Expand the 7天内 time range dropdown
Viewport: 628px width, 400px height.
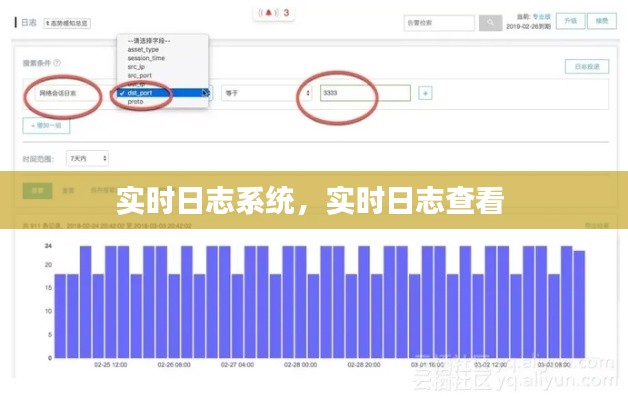pos(87,158)
